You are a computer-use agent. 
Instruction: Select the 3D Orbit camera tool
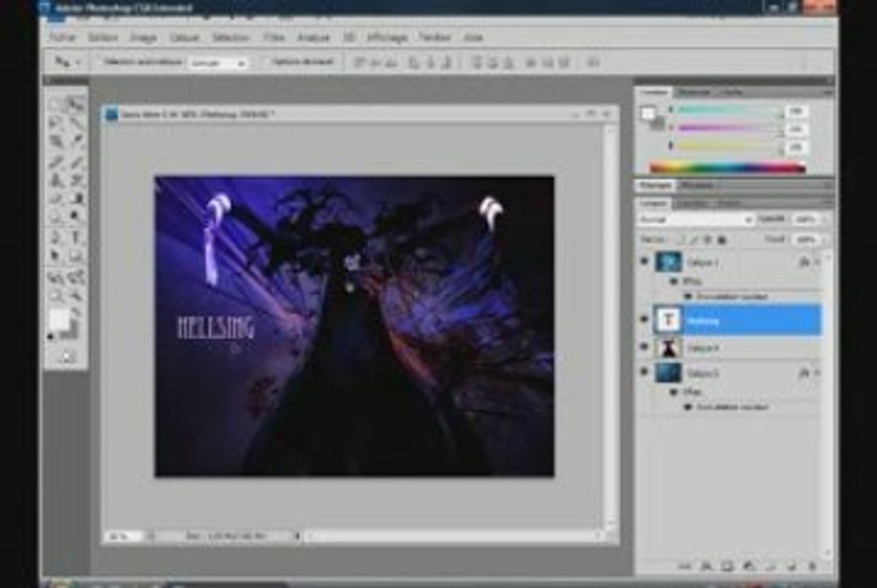[76, 277]
